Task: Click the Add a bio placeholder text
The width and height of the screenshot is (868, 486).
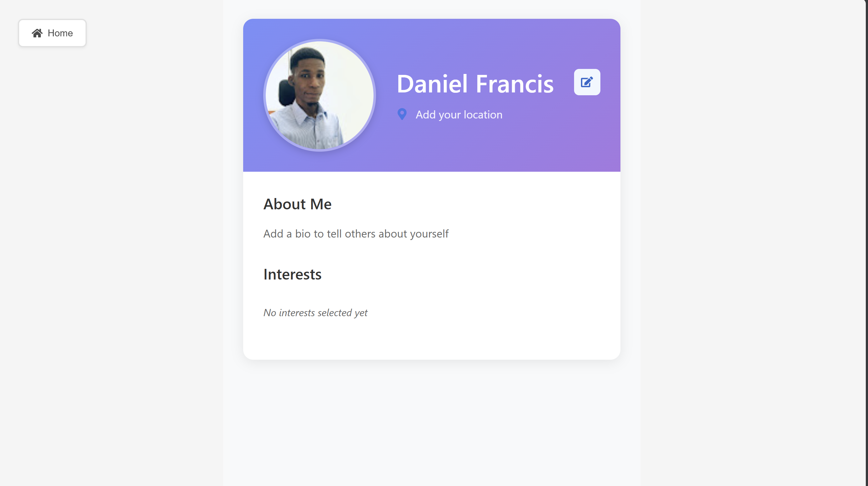Action: pos(356,233)
